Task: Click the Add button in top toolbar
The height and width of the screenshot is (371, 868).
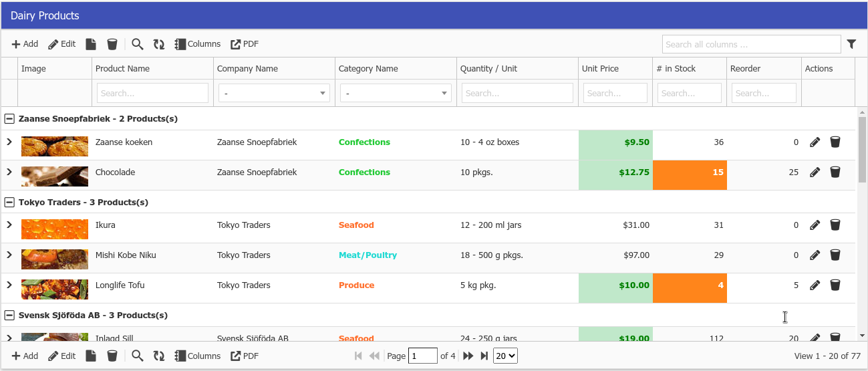Action: (x=25, y=44)
